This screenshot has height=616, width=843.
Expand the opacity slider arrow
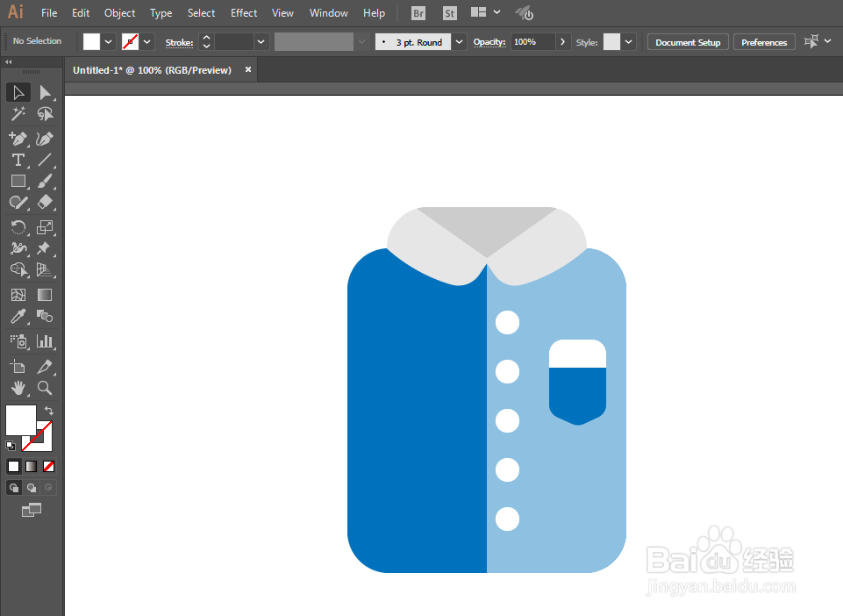[x=562, y=41]
